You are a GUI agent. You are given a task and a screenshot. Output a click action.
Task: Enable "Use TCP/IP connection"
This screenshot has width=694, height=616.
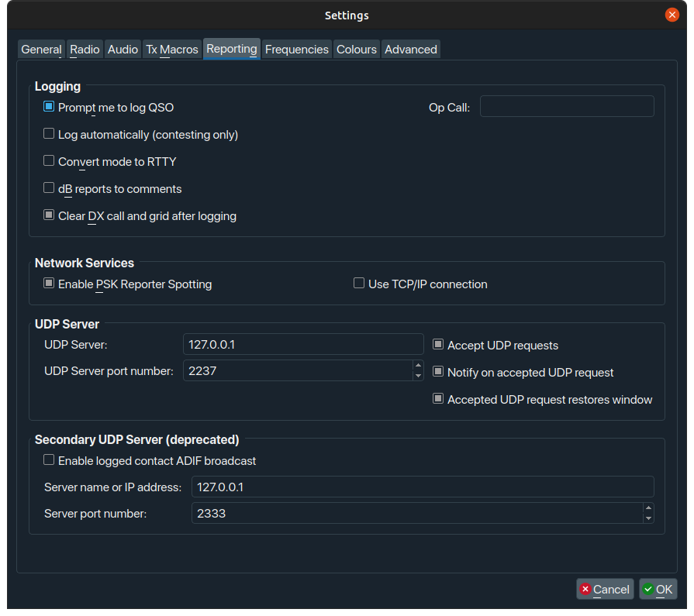click(359, 284)
